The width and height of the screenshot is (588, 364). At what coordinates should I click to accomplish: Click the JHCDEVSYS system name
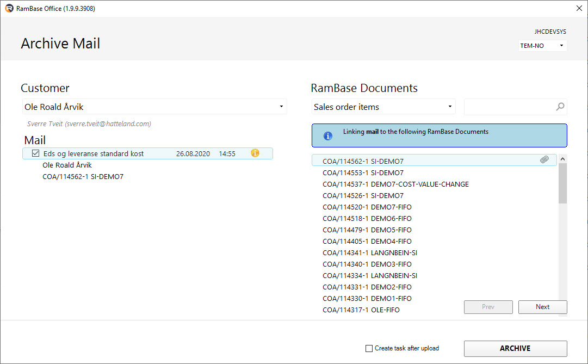[550, 32]
